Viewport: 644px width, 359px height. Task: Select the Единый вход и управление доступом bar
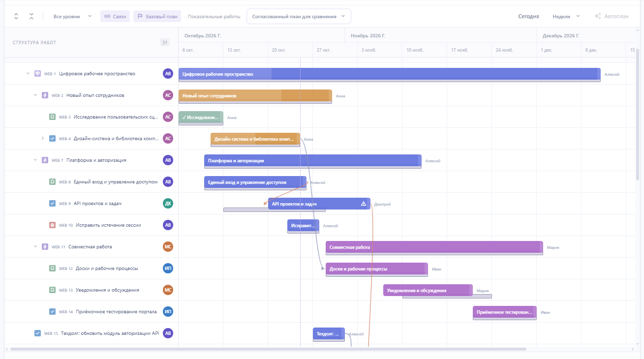(x=255, y=182)
